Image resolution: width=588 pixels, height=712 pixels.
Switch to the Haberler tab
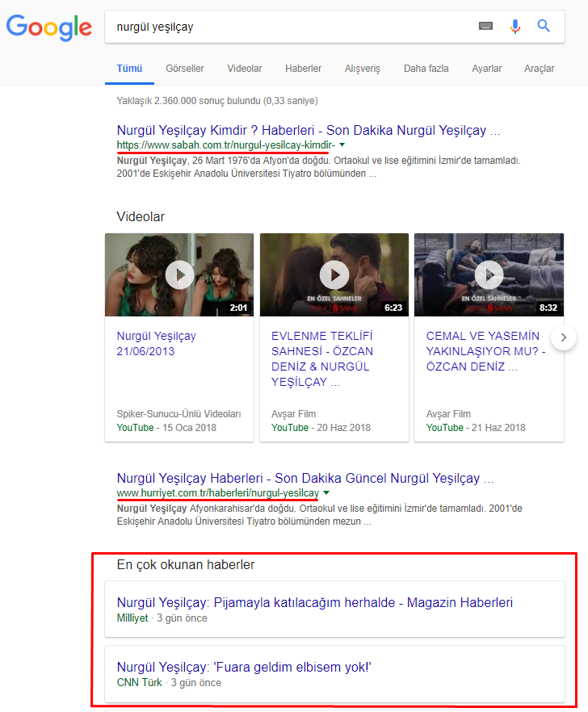click(303, 69)
